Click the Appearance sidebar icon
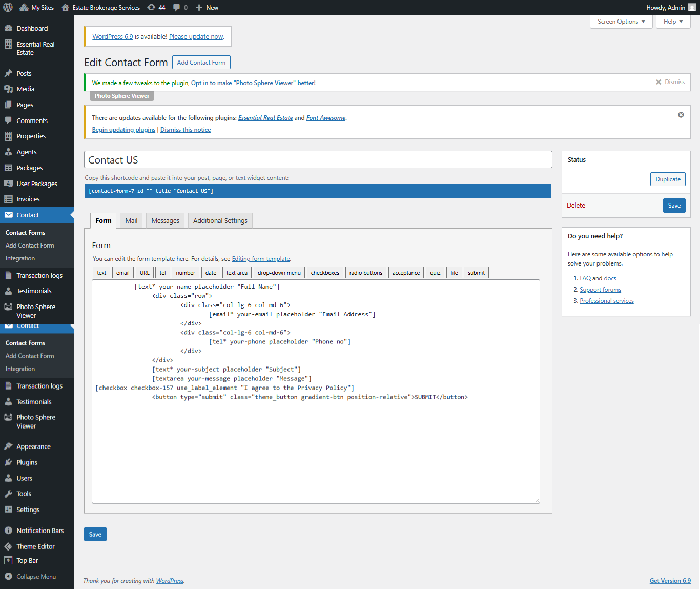700x591 pixels. point(9,446)
